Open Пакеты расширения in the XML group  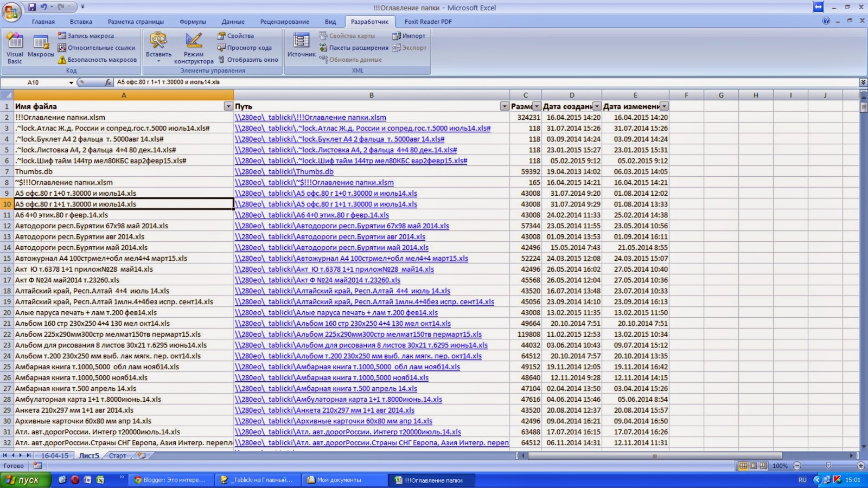tap(353, 48)
